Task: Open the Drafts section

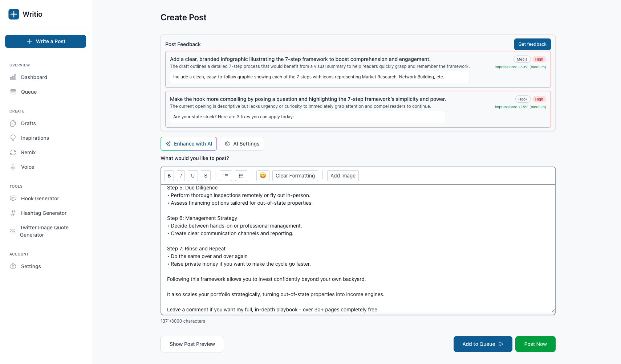Action: click(x=28, y=123)
